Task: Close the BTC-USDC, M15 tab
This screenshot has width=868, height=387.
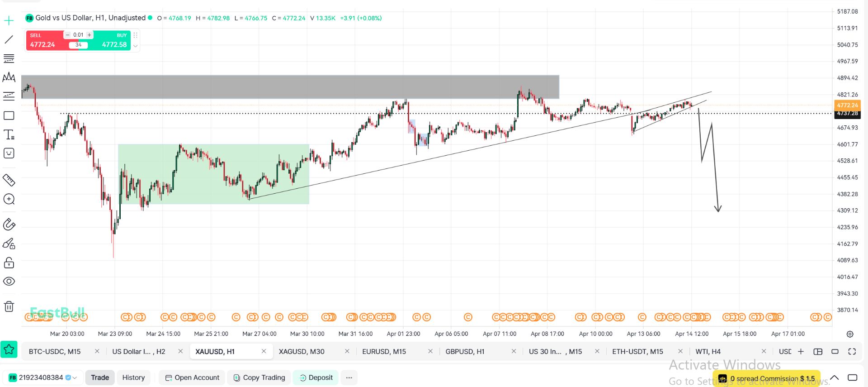Action: pyautogui.click(x=97, y=352)
